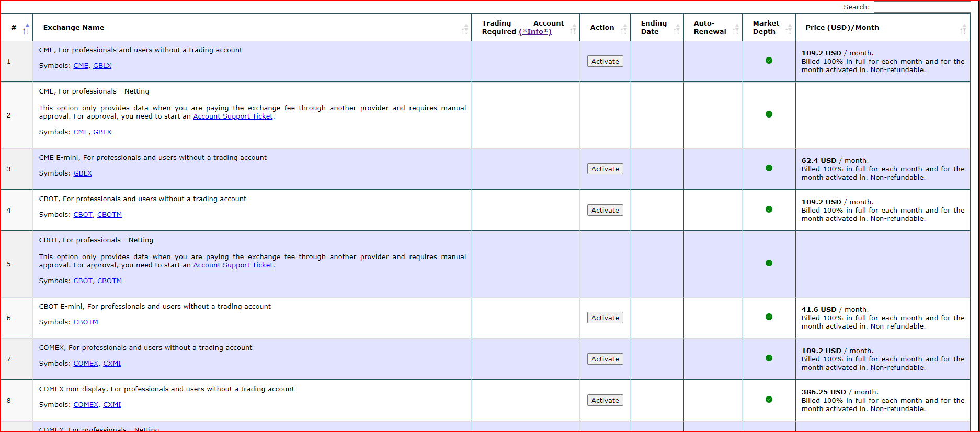Viewport: 980px width, 432px height.
Task: Click the '62.4 USD' price text
Action: point(819,161)
